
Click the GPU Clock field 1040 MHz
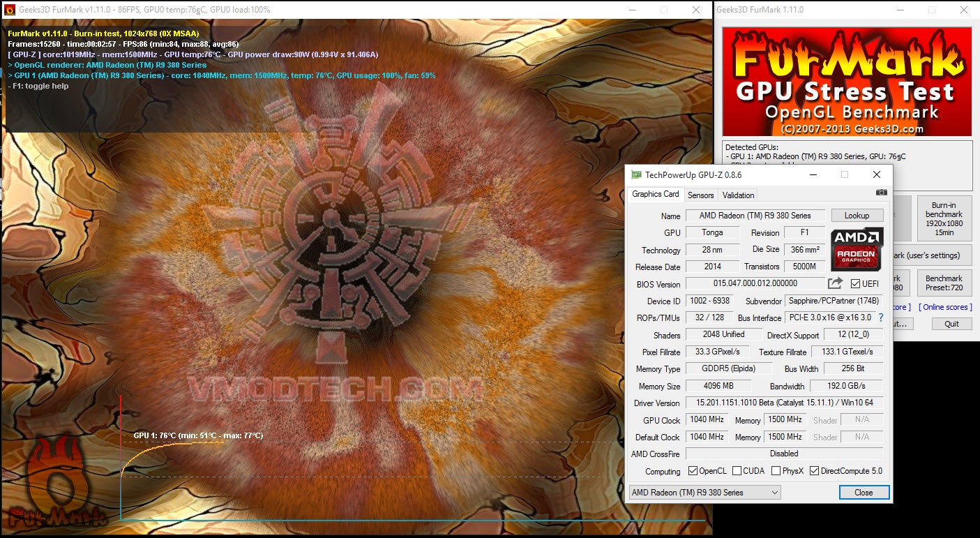707,420
